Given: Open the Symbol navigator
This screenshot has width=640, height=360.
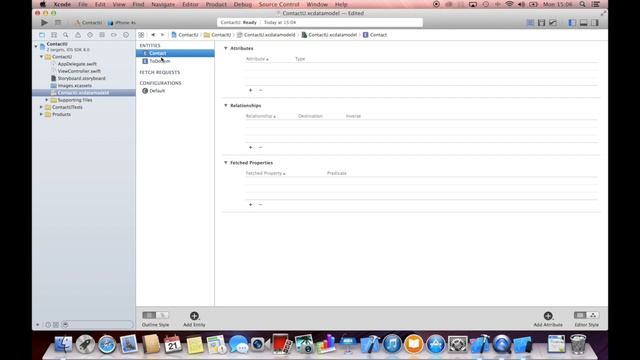Looking at the screenshot, I should 54,35.
